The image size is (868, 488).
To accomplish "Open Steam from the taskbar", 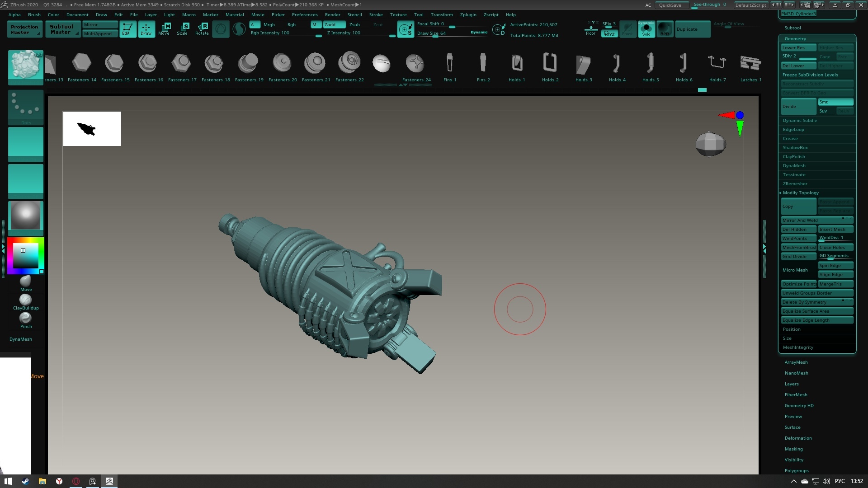I will [25, 481].
